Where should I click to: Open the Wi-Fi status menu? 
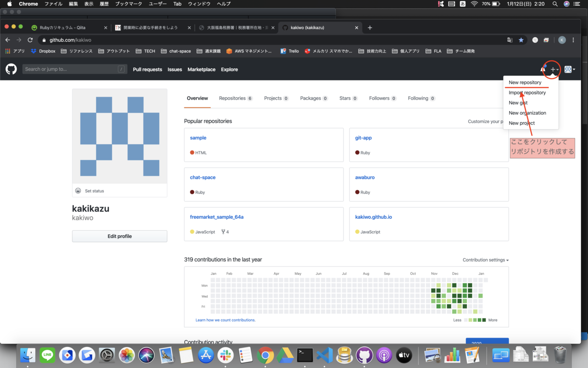coord(474,4)
